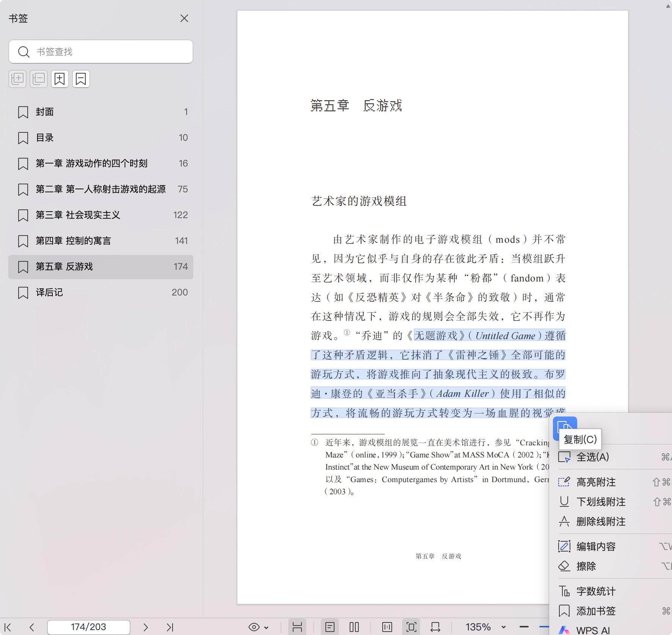Close the 书签 bookmark panel
The image size is (672, 635).
click(x=184, y=18)
